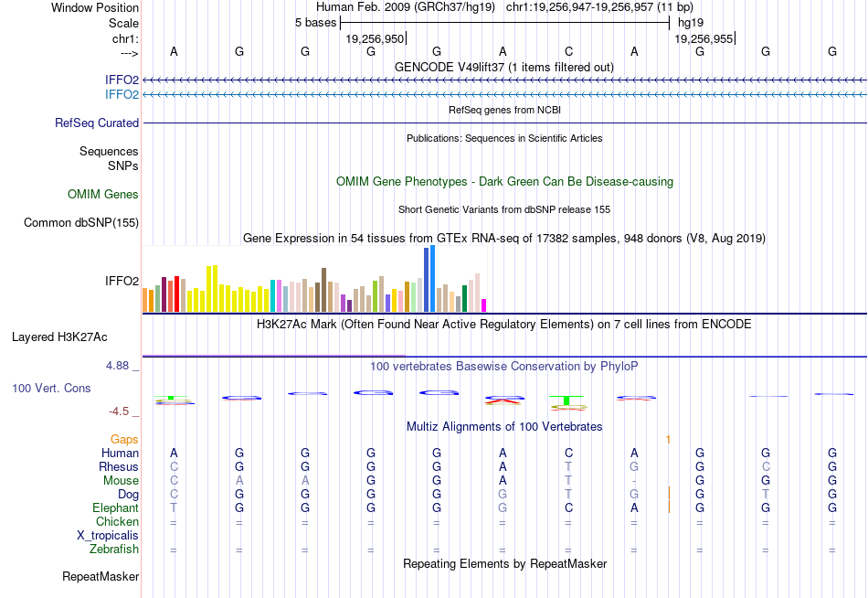Click the SNPs track label
868x598 pixels.
[x=123, y=166]
